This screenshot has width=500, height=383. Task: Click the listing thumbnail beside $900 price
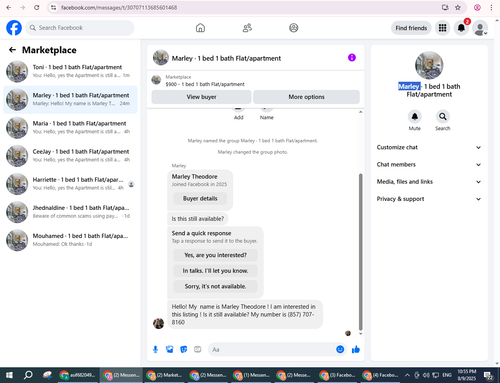pyautogui.click(x=156, y=80)
